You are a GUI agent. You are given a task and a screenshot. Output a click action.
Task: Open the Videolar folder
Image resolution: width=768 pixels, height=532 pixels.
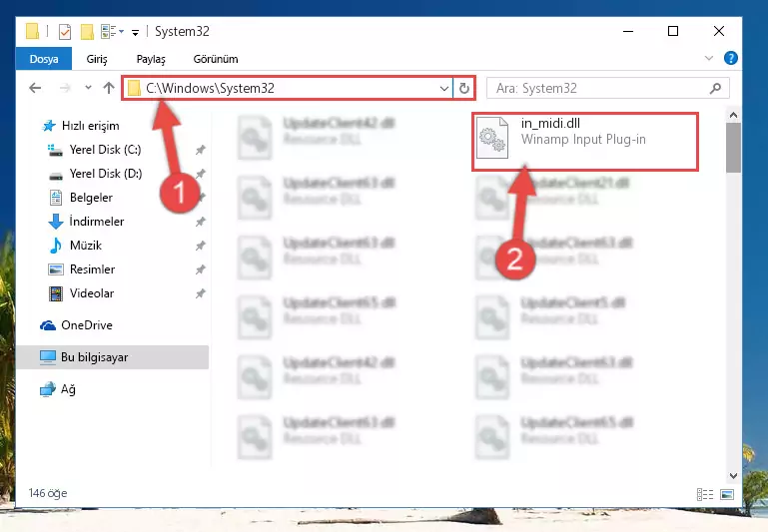(x=91, y=293)
